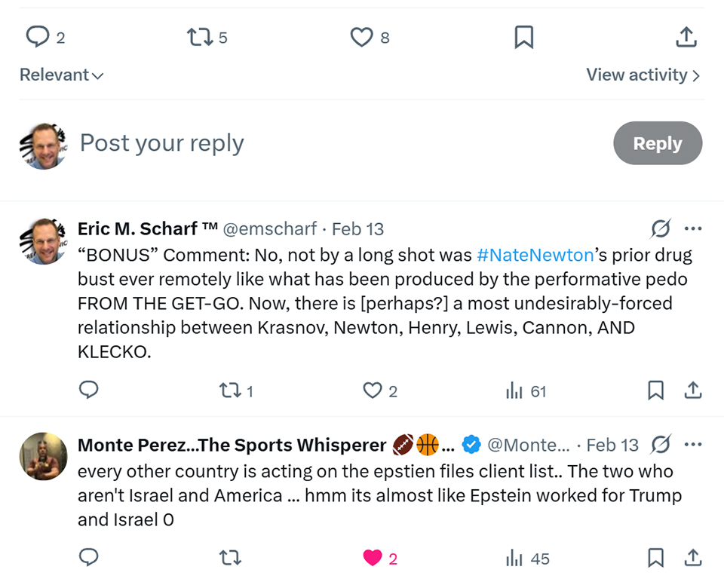Repost Eric M. Scharf's comment
This screenshot has height=588, width=724.
(x=228, y=390)
